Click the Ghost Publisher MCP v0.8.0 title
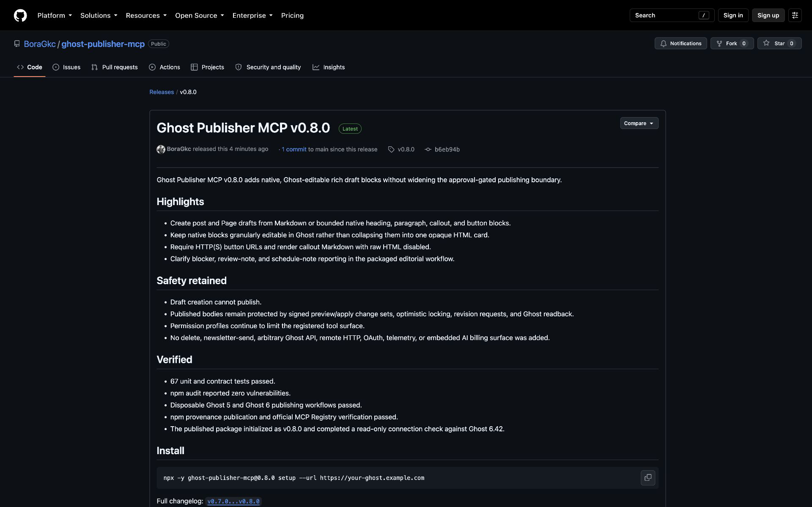This screenshot has width=812, height=507. 243,128
